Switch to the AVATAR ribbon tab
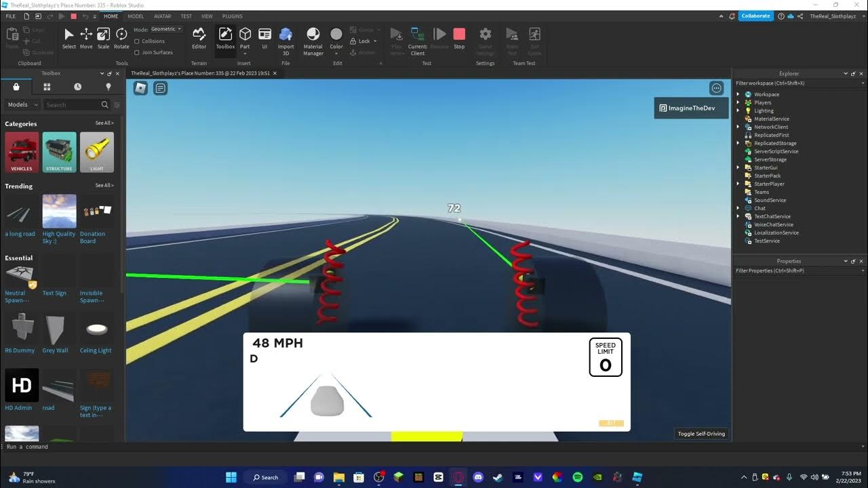The width and height of the screenshot is (868, 488). coord(163,16)
